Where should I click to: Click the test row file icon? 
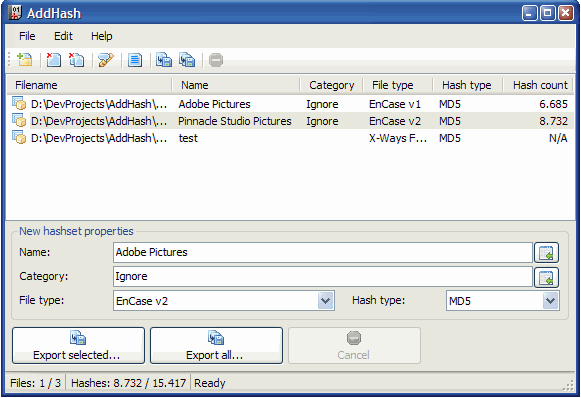tap(19, 137)
